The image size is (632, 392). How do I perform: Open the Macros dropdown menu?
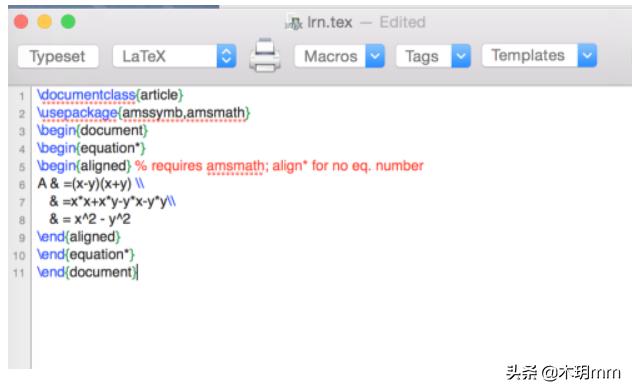point(339,56)
